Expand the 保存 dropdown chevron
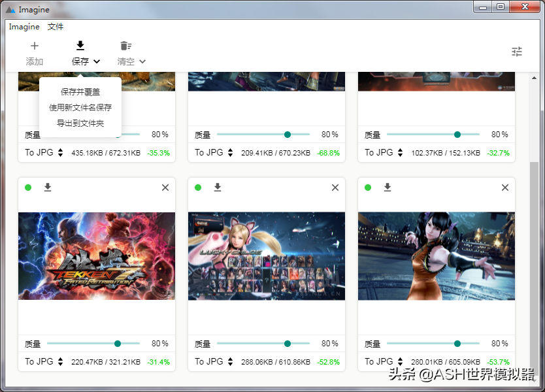 97,61
